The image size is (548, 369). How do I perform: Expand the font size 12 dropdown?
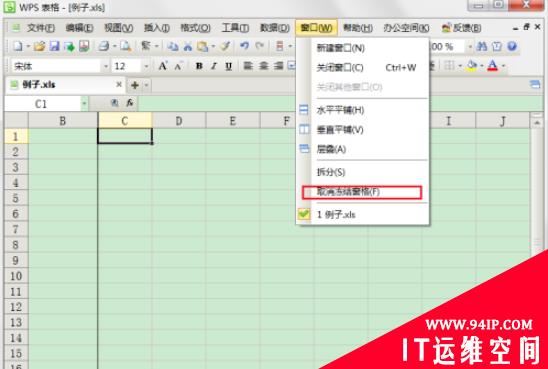pos(146,66)
